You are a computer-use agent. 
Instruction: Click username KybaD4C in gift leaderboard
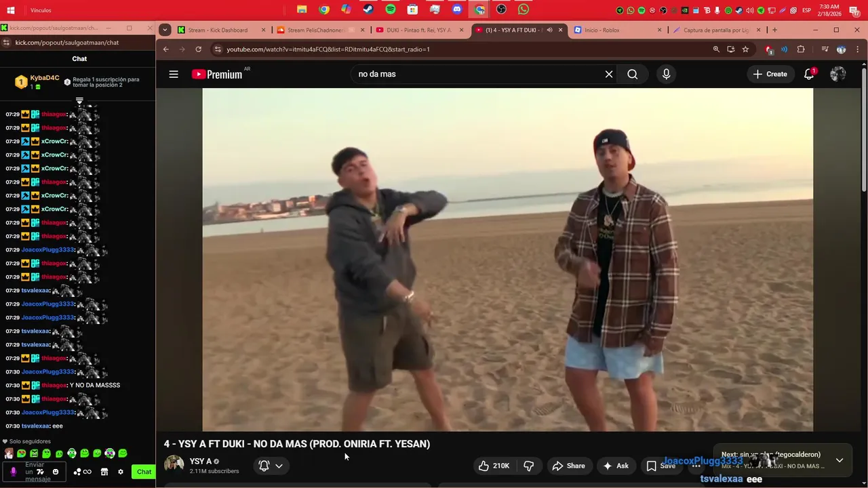click(45, 78)
